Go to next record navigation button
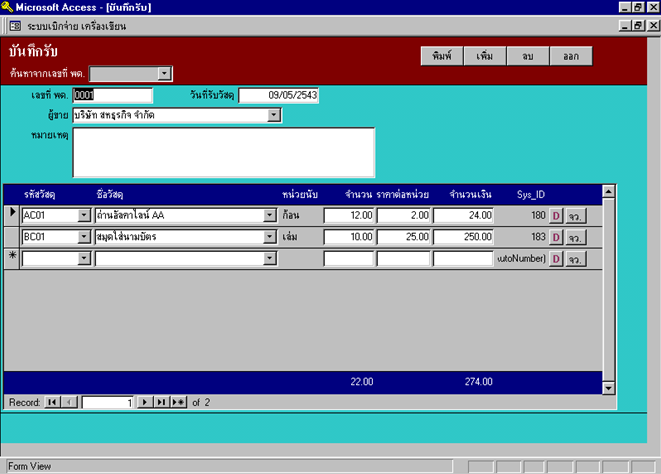 click(145, 402)
